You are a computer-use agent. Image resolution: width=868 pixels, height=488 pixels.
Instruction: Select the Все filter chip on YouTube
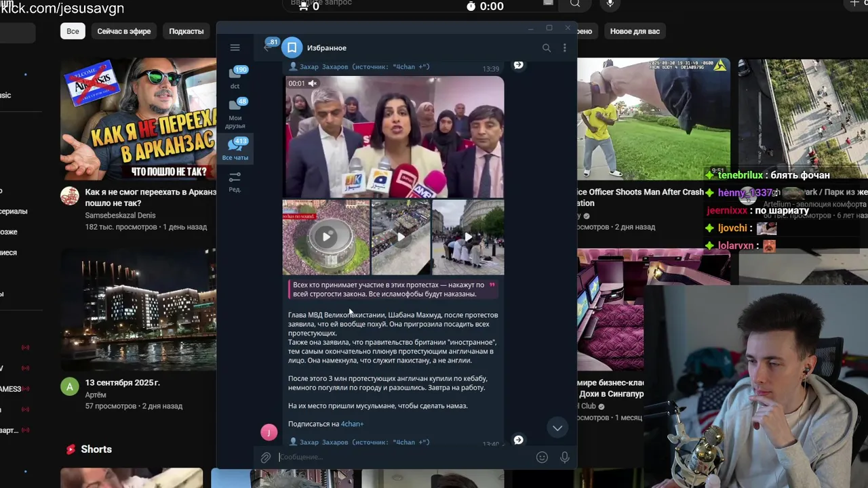tap(73, 31)
